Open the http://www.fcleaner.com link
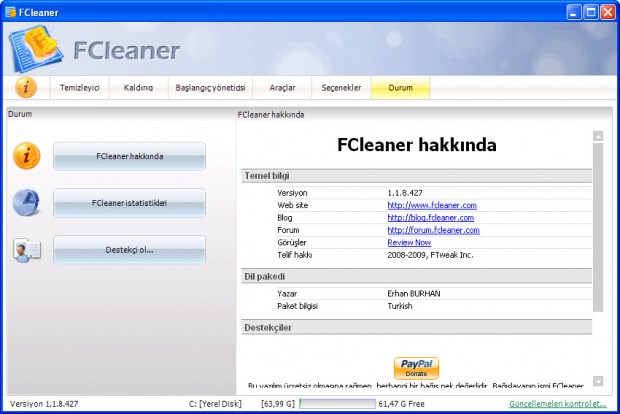 (x=432, y=205)
